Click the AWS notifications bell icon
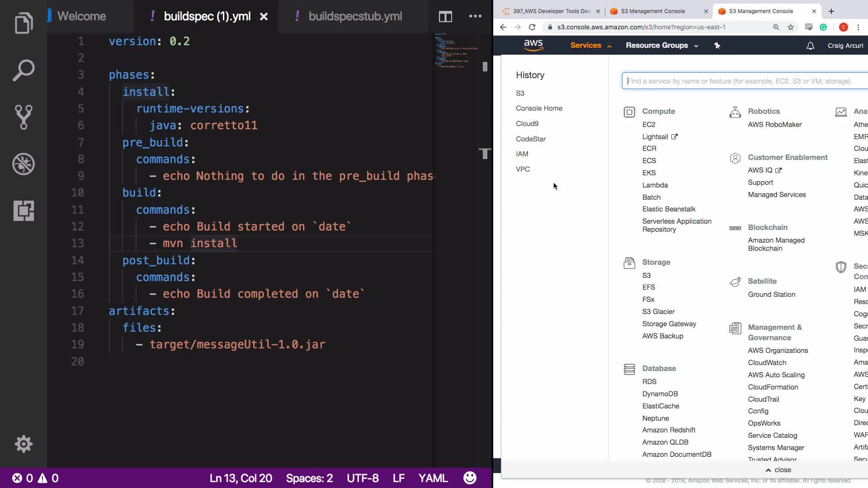 pyautogui.click(x=810, y=46)
